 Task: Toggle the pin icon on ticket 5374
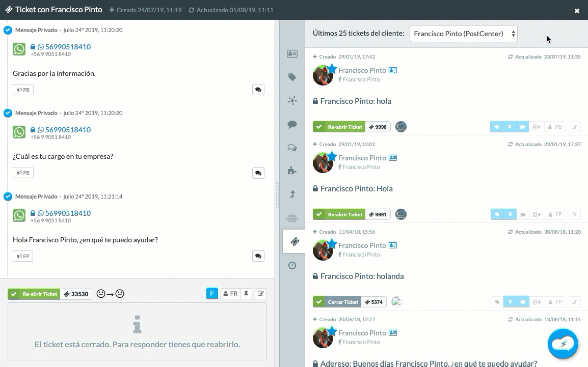tap(510, 302)
